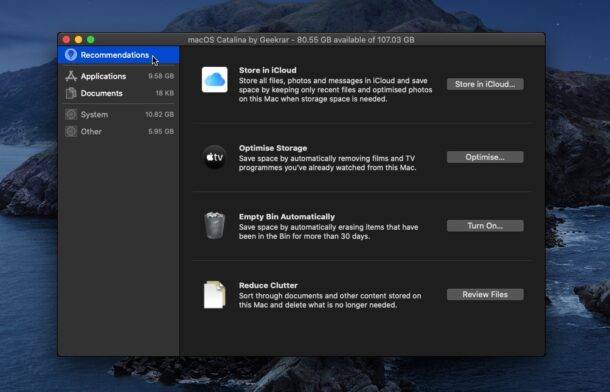The height and width of the screenshot is (392, 610).
Task: Open the Documents category
Action: pyautogui.click(x=119, y=93)
